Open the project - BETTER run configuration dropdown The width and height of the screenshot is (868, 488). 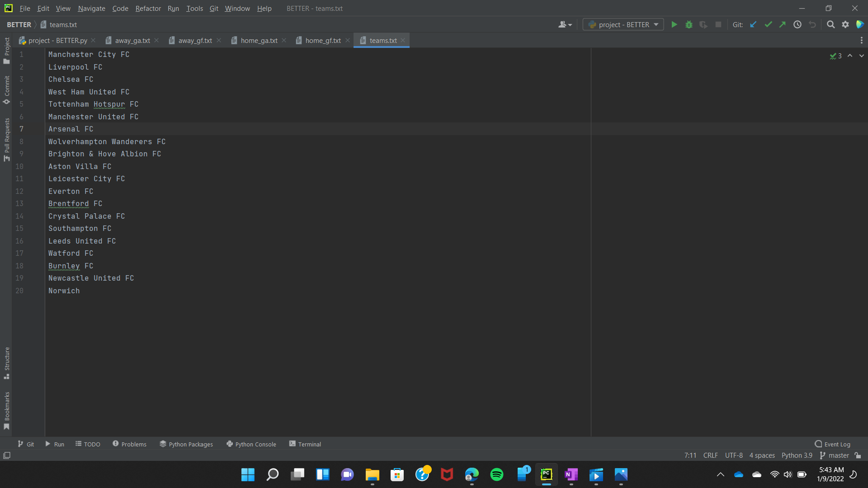pos(623,24)
